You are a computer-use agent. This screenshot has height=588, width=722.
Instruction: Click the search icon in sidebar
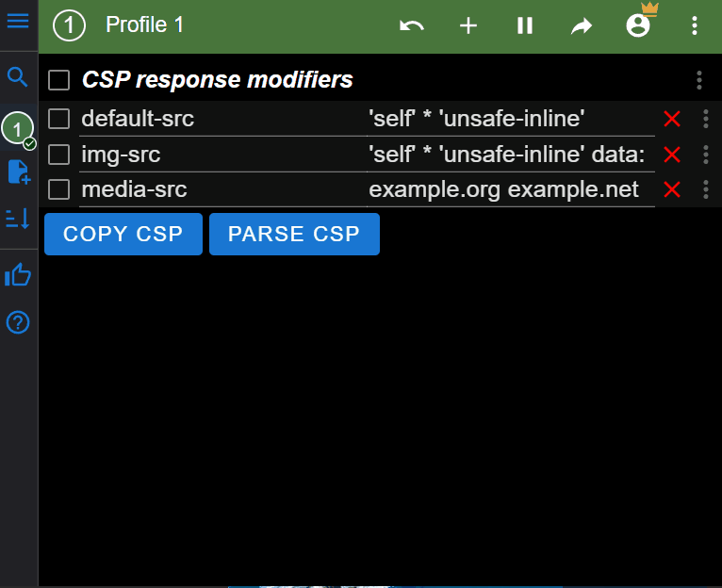tap(18, 77)
